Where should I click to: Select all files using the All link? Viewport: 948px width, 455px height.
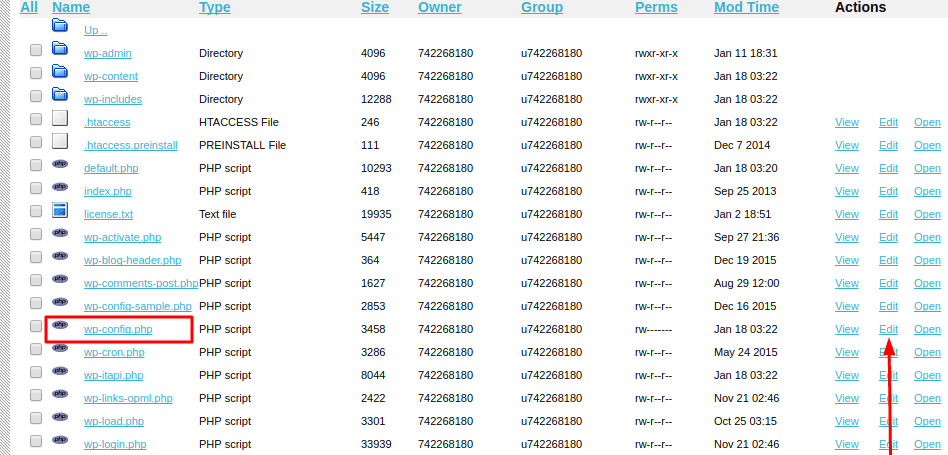[x=29, y=8]
